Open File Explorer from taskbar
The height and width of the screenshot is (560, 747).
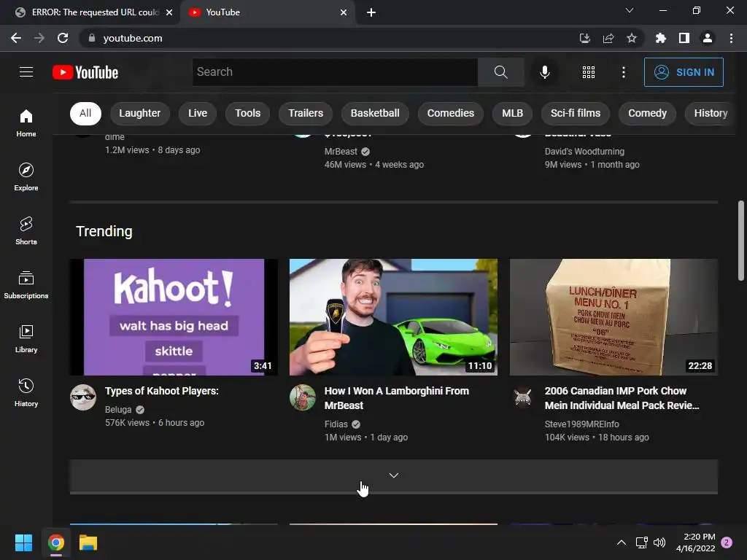pyautogui.click(x=88, y=542)
